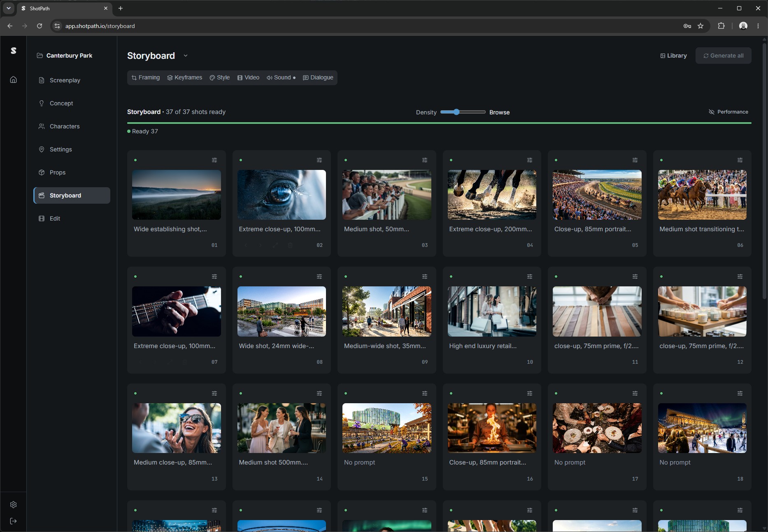Open app settings gear in left rail

pos(14,504)
